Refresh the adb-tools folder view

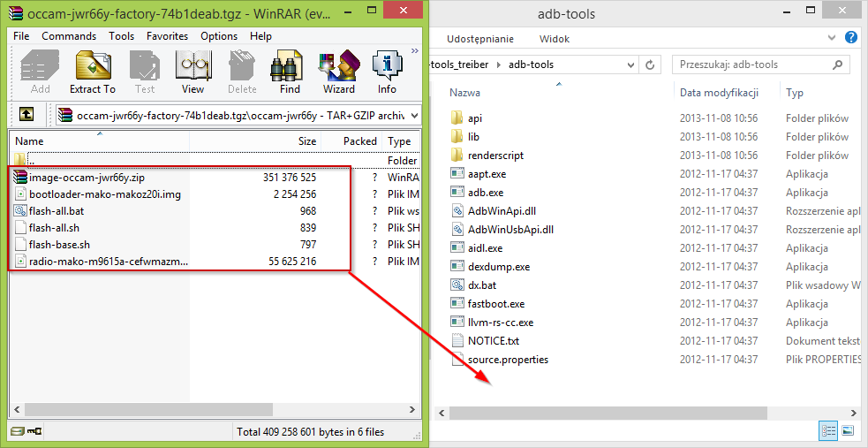point(651,65)
